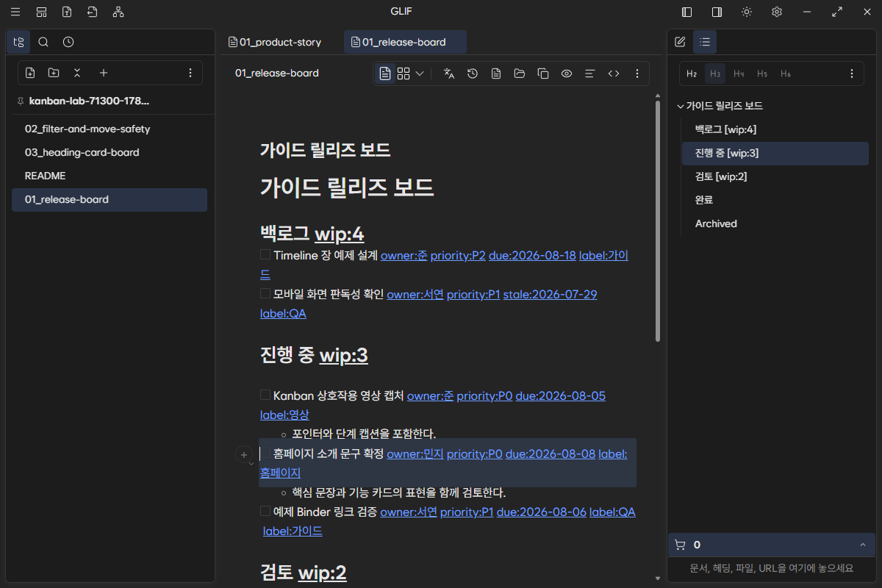Click the open folder icon in editor toolbar
This screenshot has width=882, height=588.
(520, 73)
